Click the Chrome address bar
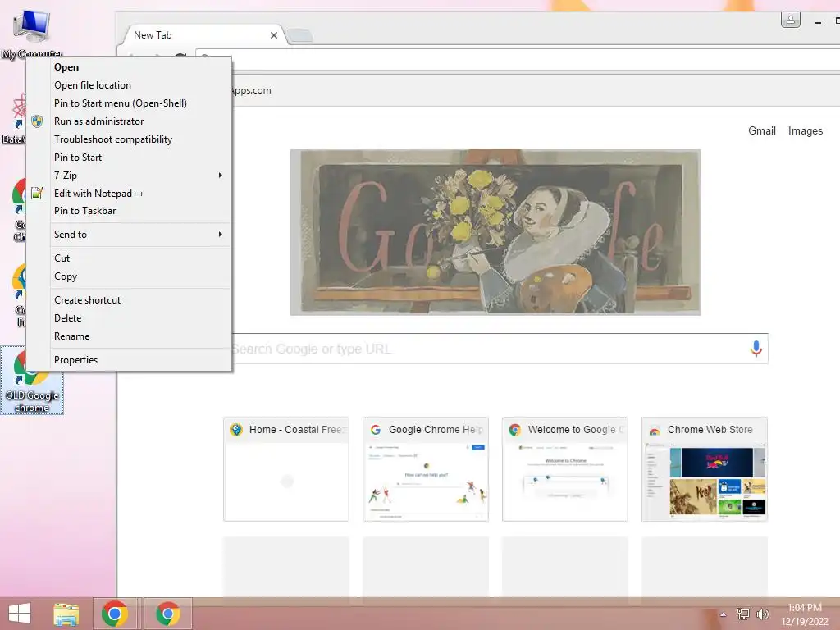The height and width of the screenshot is (630, 840). point(517,59)
